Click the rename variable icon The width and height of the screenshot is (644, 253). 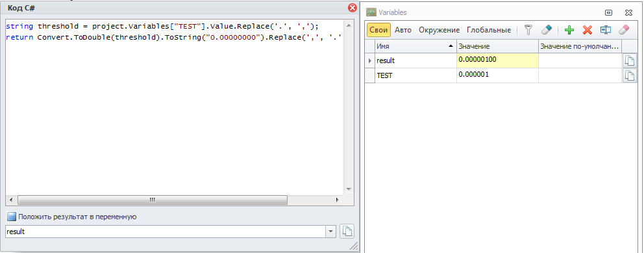pyautogui.click(x=606, y=30)
